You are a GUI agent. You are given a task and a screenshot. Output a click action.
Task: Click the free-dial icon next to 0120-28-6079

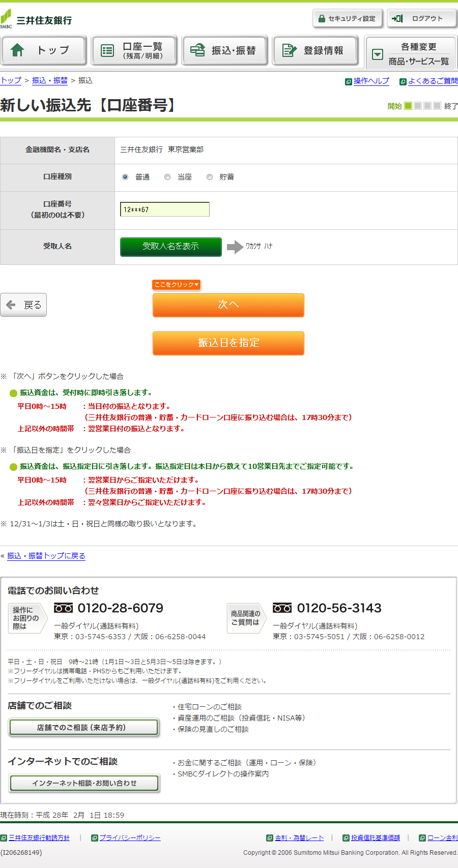point(64,608)
